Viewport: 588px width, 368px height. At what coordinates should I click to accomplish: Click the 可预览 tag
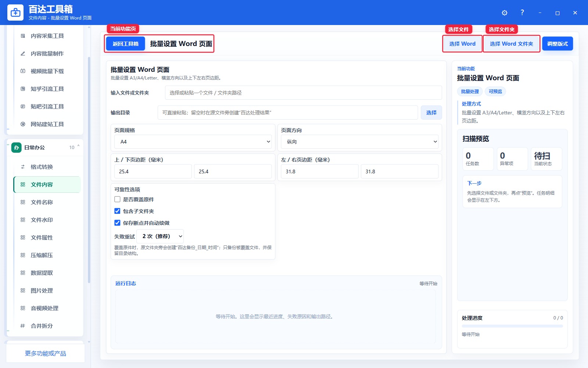click(x=495, y=92)
